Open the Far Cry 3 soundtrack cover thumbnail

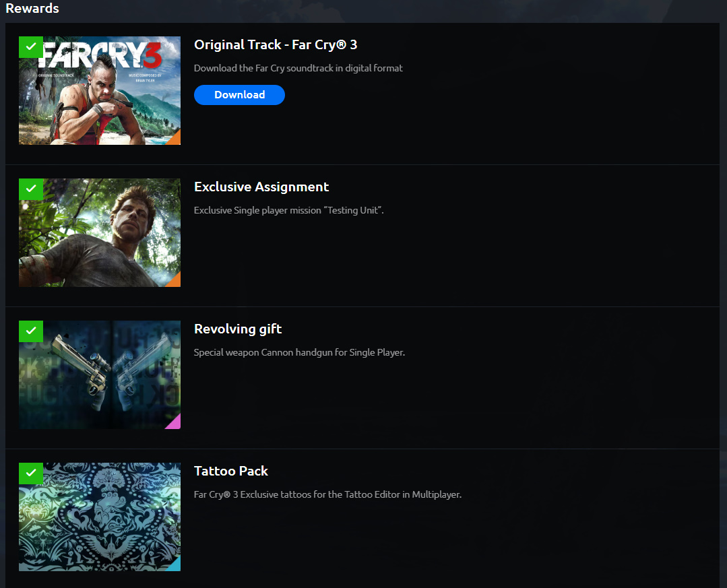[x=100, y=90]
